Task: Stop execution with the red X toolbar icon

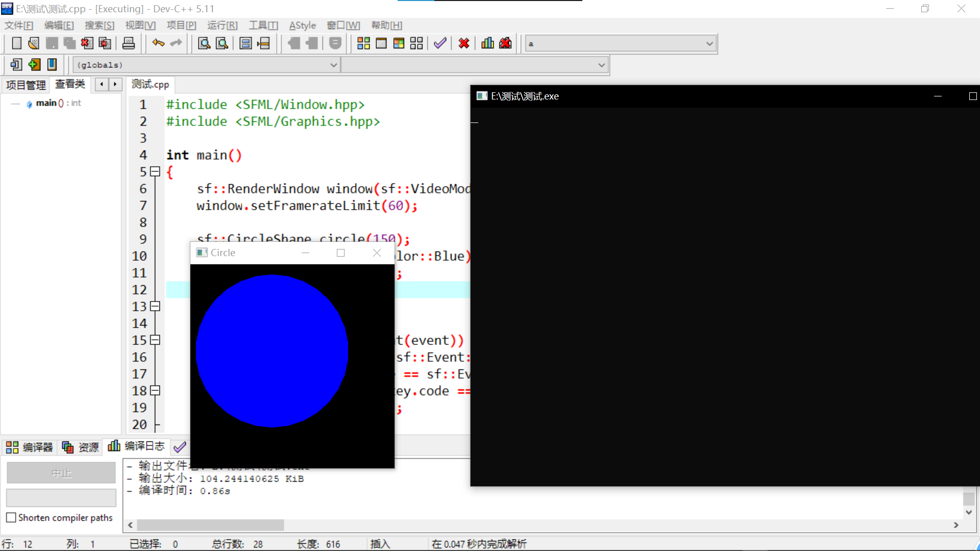Action: point(463,43)
